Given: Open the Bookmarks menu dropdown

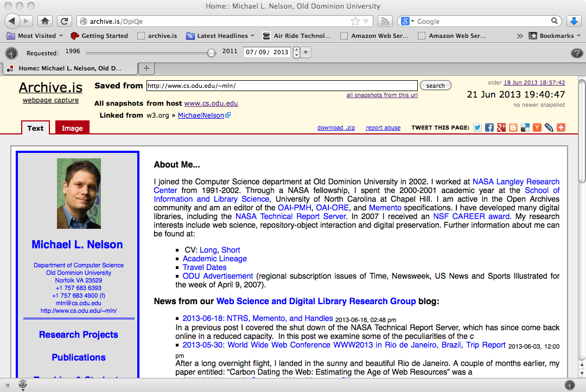Looking at the screenshot, I should point(555,36).
